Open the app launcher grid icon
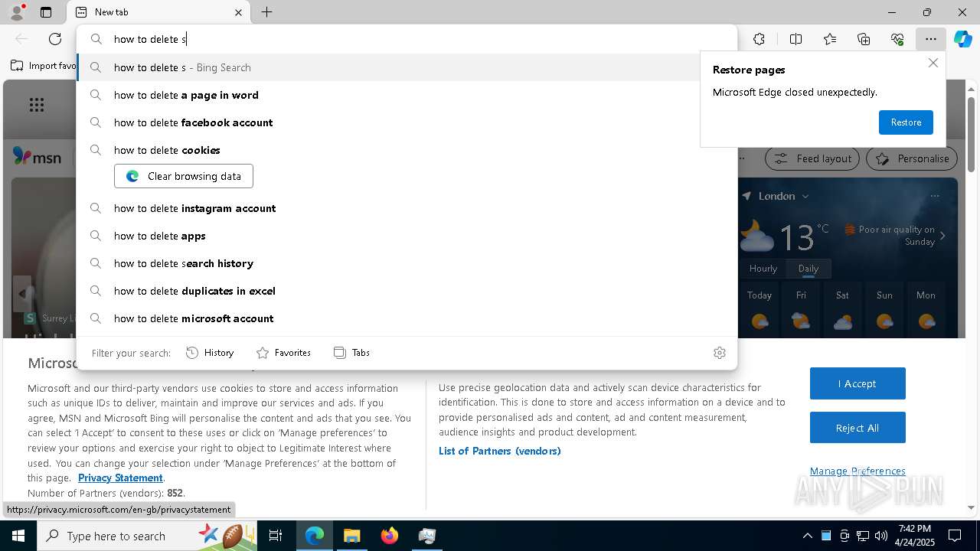Viewport: 980px width, 551px height. tap(37, 105)
